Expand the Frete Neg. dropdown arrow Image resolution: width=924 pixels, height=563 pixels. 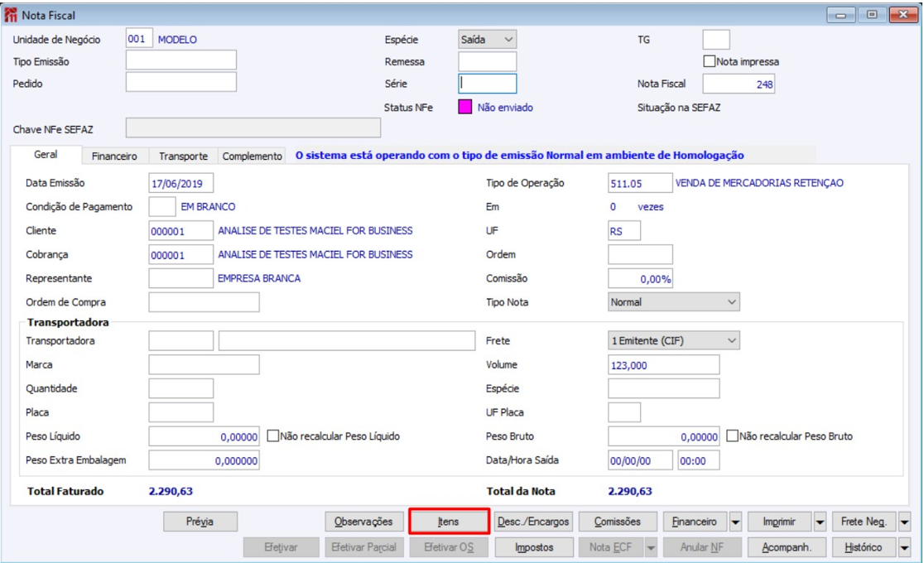click(905, 522)
